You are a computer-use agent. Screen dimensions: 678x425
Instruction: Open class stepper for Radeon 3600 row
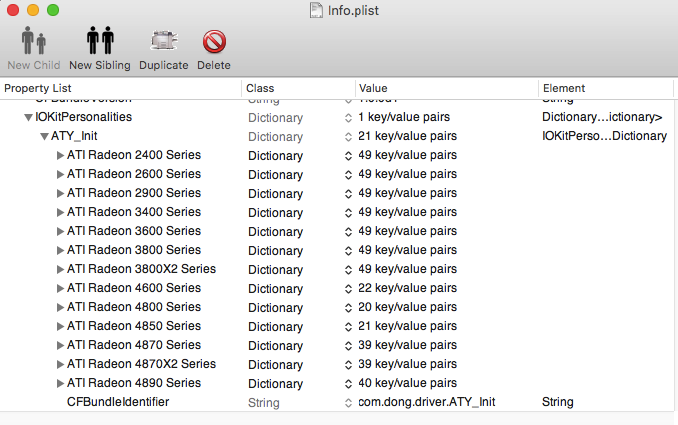(x=348, y=232)
